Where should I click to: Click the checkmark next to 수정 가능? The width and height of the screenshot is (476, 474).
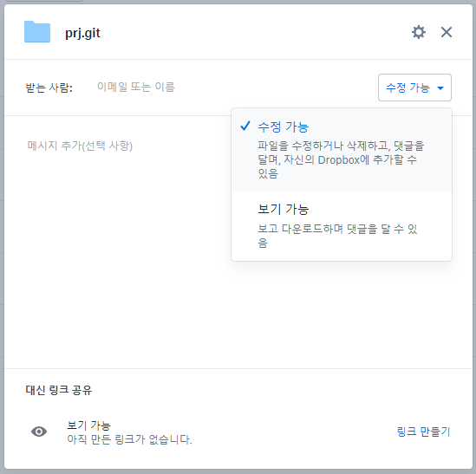pos(245,126)
